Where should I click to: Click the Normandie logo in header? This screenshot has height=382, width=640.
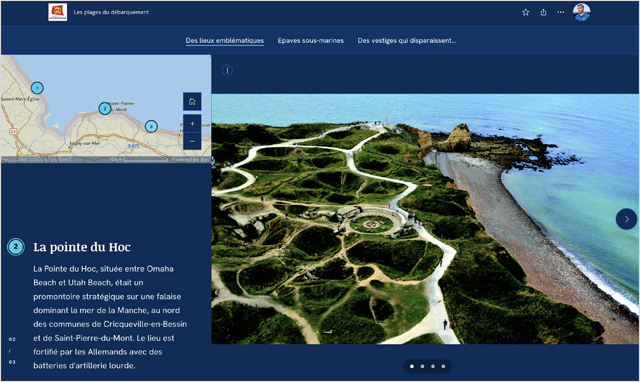pos(58,12)
